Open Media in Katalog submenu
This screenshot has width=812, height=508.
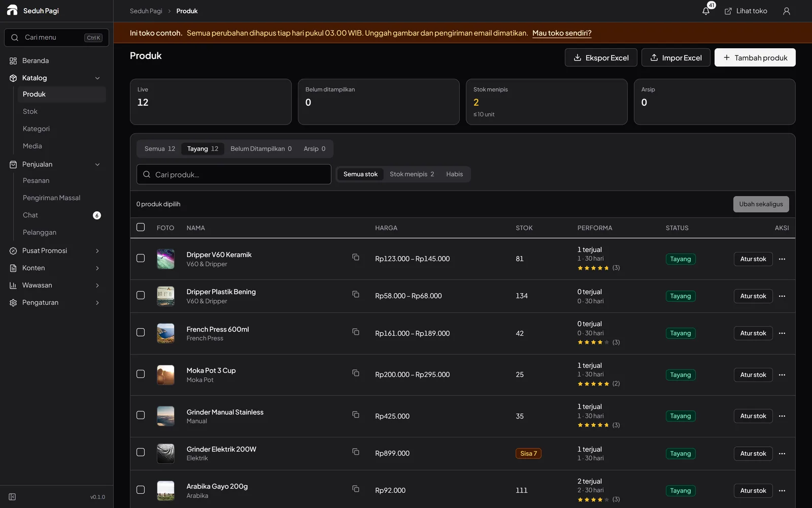tap(61, 146)
